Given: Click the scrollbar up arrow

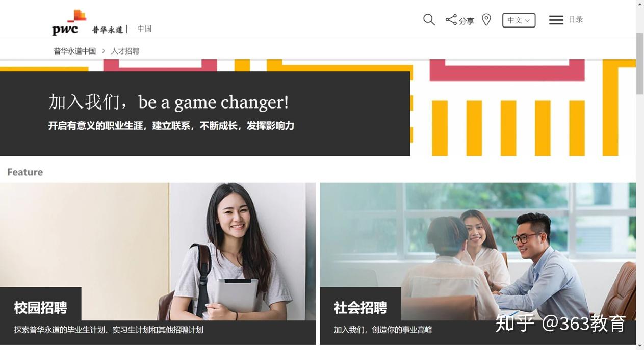Looking at the screenshot, I should [x=640, y=4].
